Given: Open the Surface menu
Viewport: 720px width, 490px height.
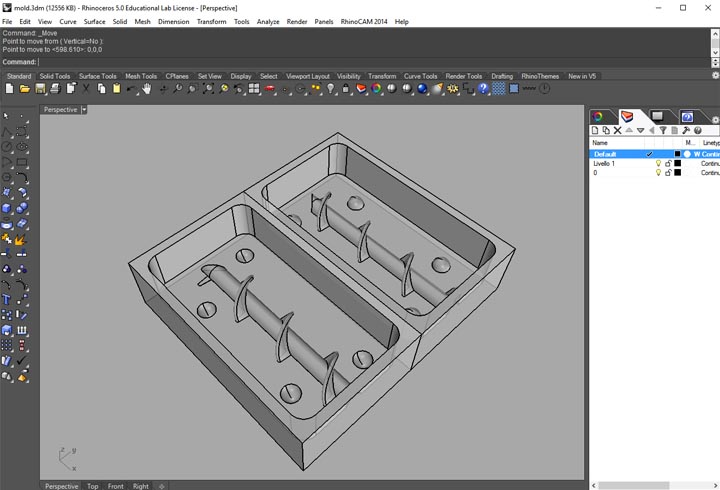Looking at the screenshot, I should coord(95,22).
